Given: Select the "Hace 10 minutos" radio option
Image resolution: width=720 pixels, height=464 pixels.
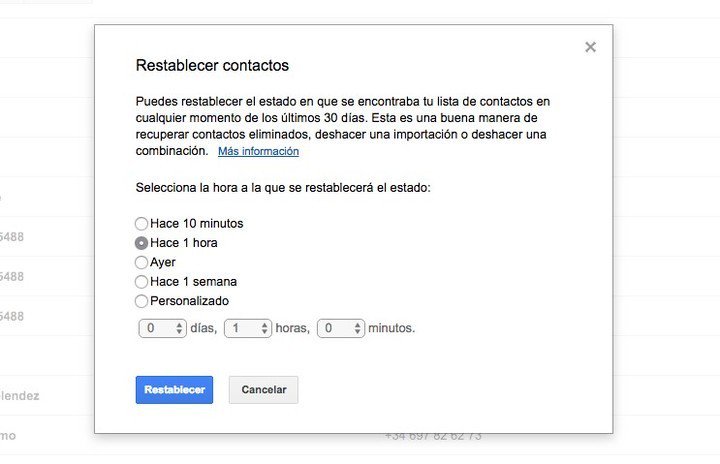Looking at the screenshot, I should (141, 223).
